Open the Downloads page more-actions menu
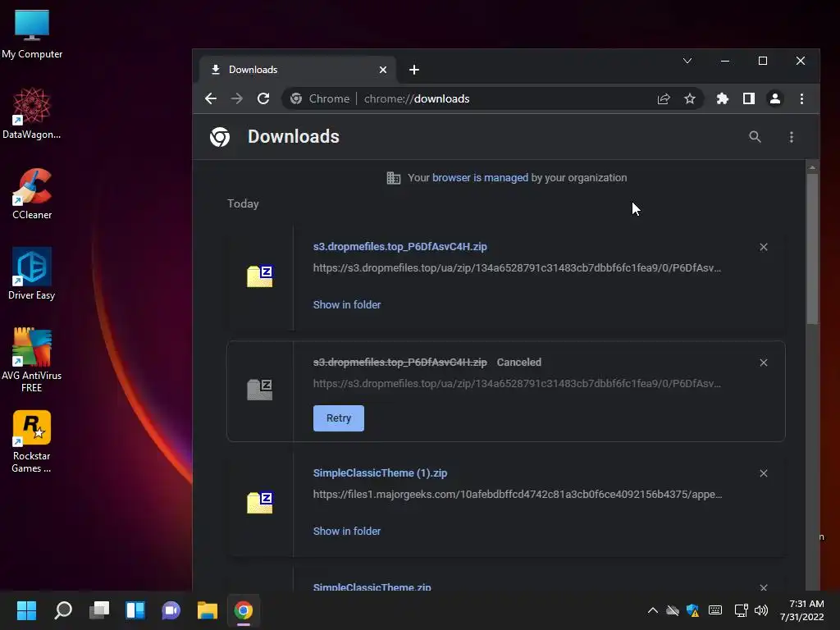 (792, 137)
